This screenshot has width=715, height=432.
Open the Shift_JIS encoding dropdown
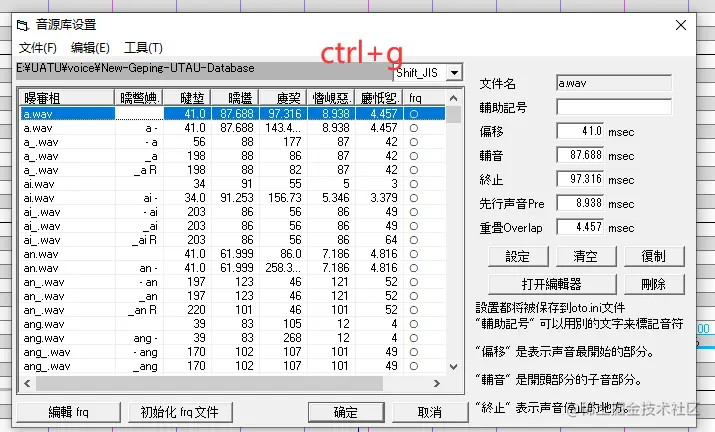tap(454, 73)
